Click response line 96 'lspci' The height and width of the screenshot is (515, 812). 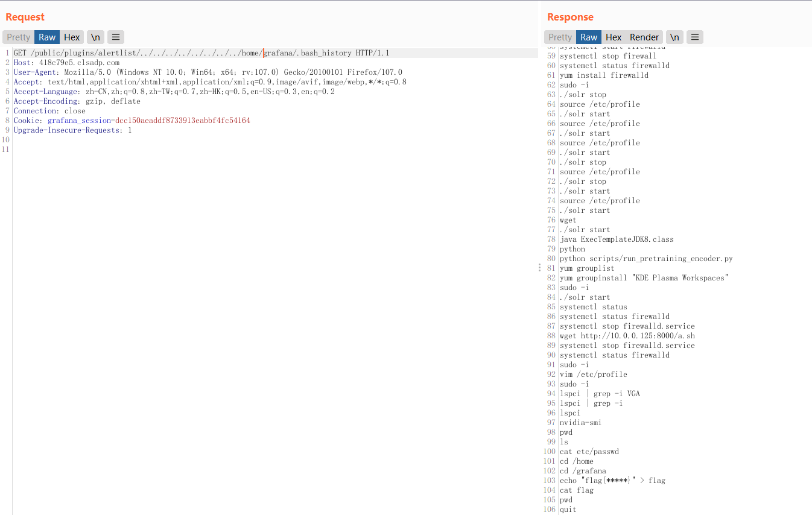pyautogui.click(x=570, y=413)
